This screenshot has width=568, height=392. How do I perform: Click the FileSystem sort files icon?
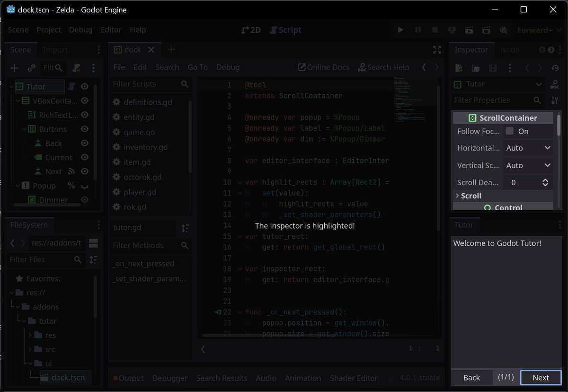pos(93,259)
